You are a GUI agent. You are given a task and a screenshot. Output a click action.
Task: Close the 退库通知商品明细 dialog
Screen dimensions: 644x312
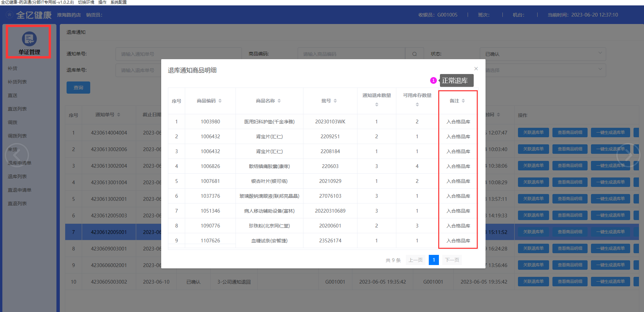[x=476, y=69]
